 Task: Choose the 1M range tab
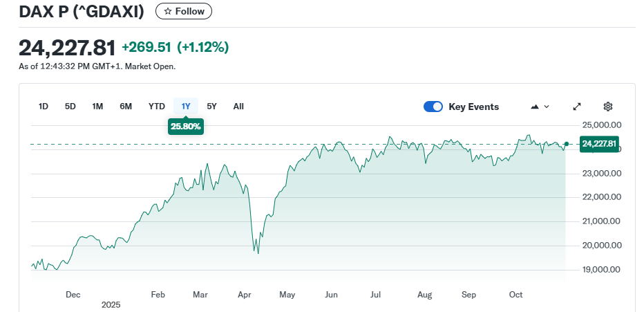point(97,107)
